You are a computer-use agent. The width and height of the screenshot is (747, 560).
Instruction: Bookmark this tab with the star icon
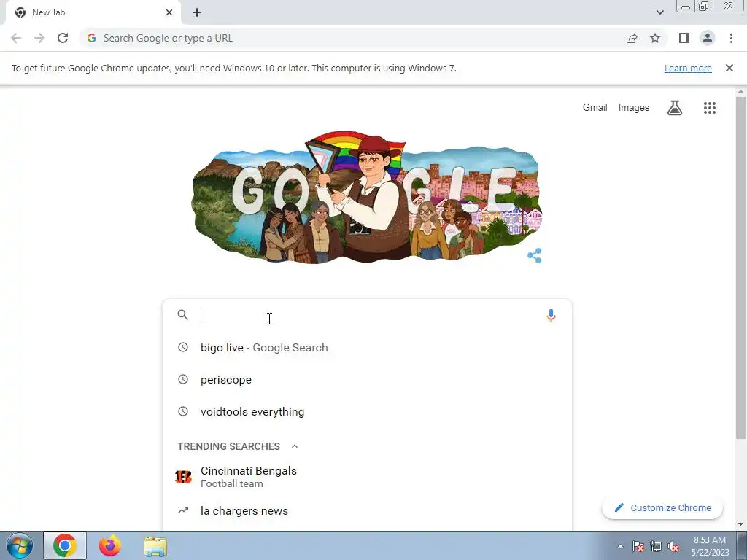655,38
